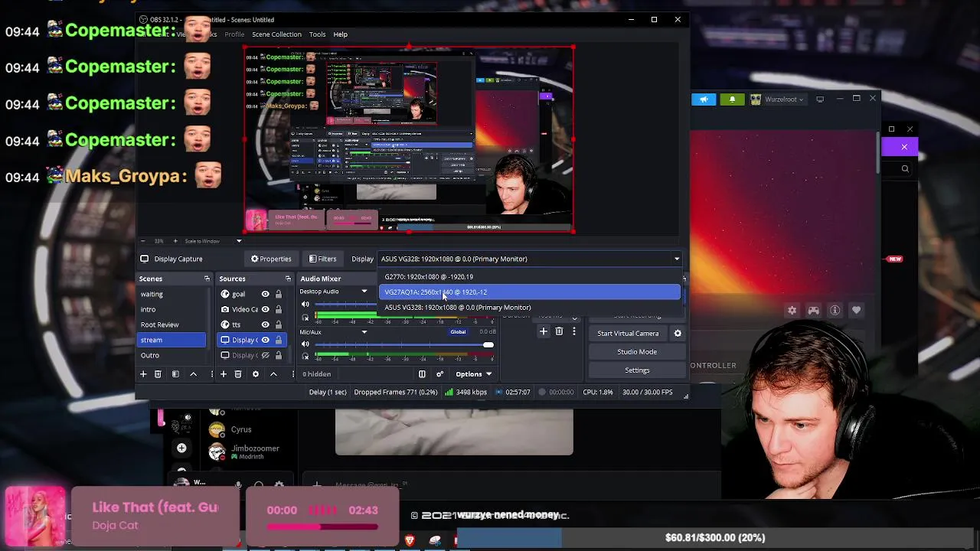Hide the selected Display Capture source

265,340
